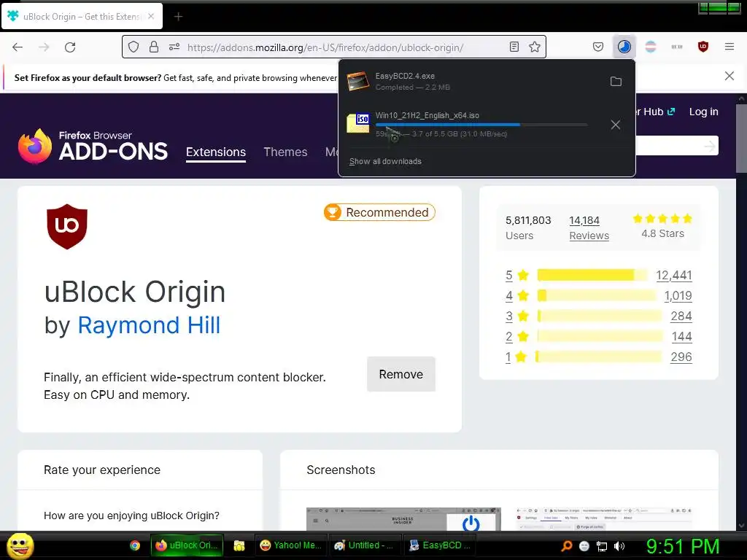Click the tray magnifier search icon
The image size is (747, 560).
pos(566,546)
